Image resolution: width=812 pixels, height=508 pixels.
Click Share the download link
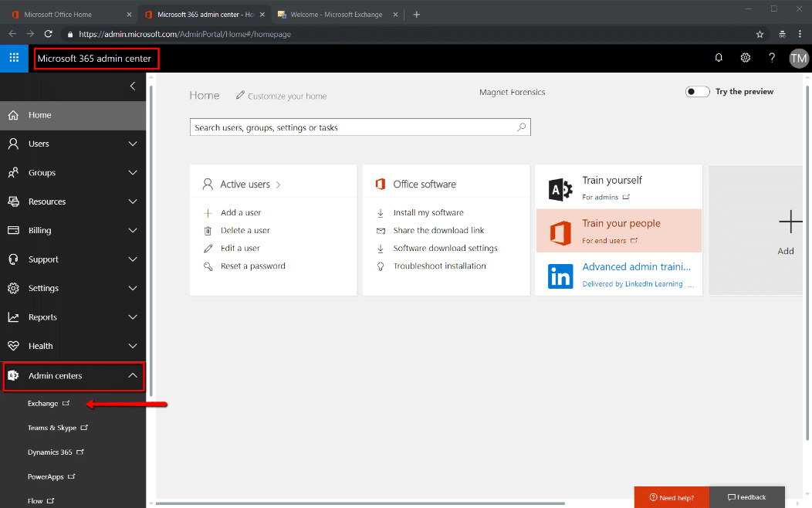click(438, 230)
